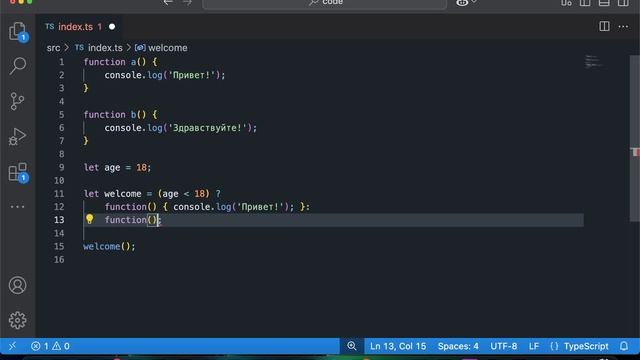Screen dimensions: 640x360
Task: Navigate back with the left arrow
Action: pyautogui.click(x=168, y=2)
